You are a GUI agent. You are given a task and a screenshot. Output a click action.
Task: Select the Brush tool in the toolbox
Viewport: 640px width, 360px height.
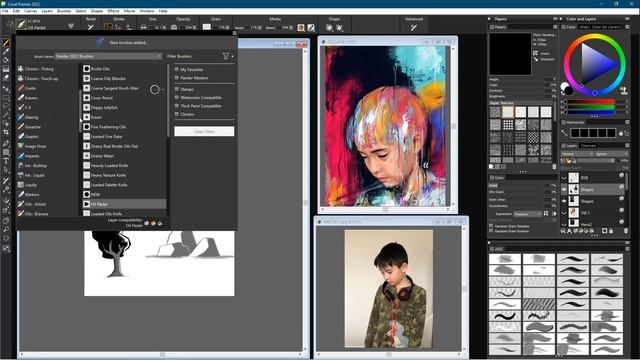[x=6, y=42]
